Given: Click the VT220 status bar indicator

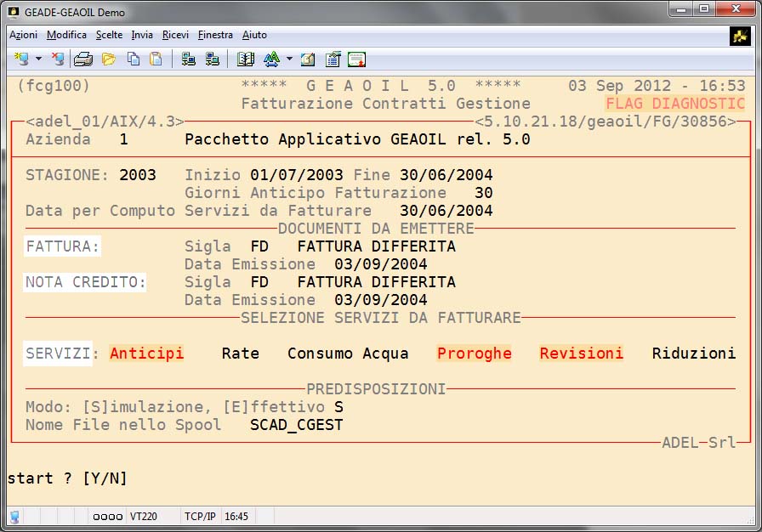Looking at the screenshot, I should (141, 516).
